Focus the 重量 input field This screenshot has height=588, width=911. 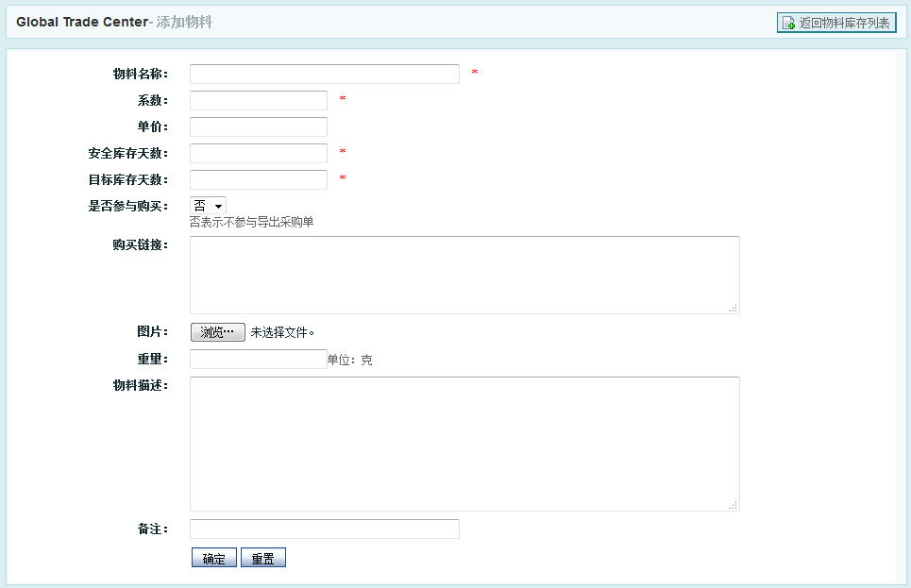pos(259,359)
